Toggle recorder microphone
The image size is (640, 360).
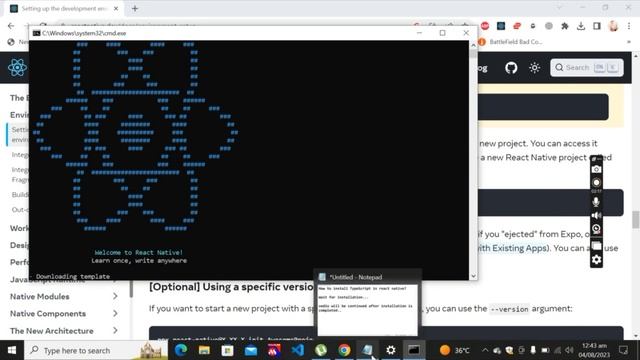[596, 202]
